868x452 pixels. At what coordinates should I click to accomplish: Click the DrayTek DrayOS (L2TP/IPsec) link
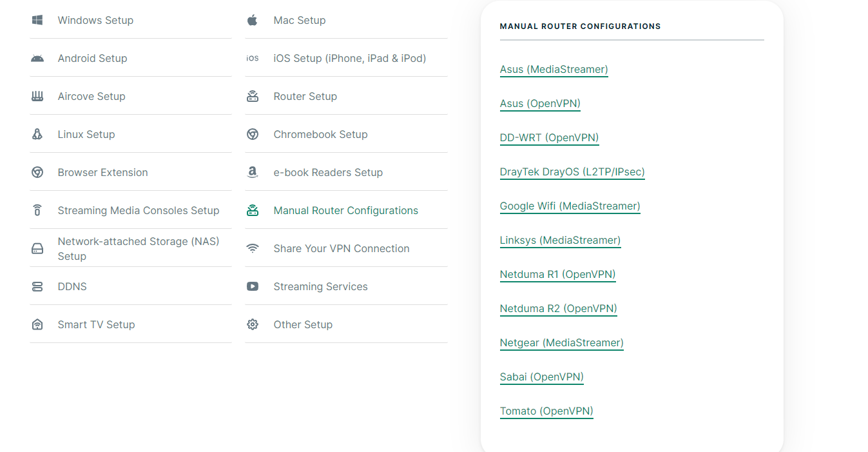[x=572, y=172]
